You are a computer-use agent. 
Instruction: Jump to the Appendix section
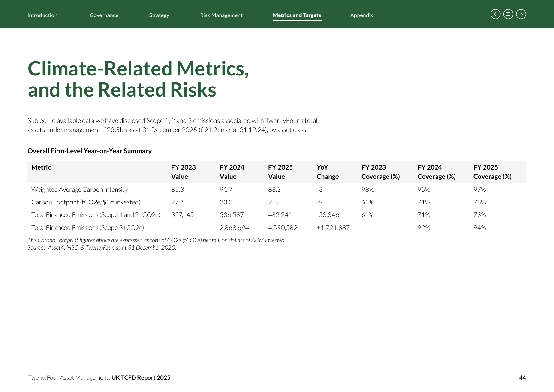(x=362, y=15)
